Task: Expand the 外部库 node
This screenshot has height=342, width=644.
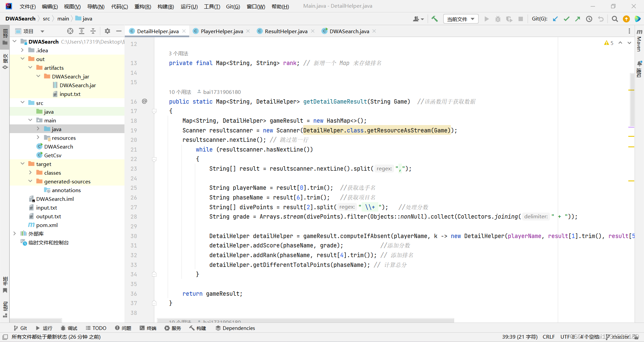Action: tap(14, 233)
